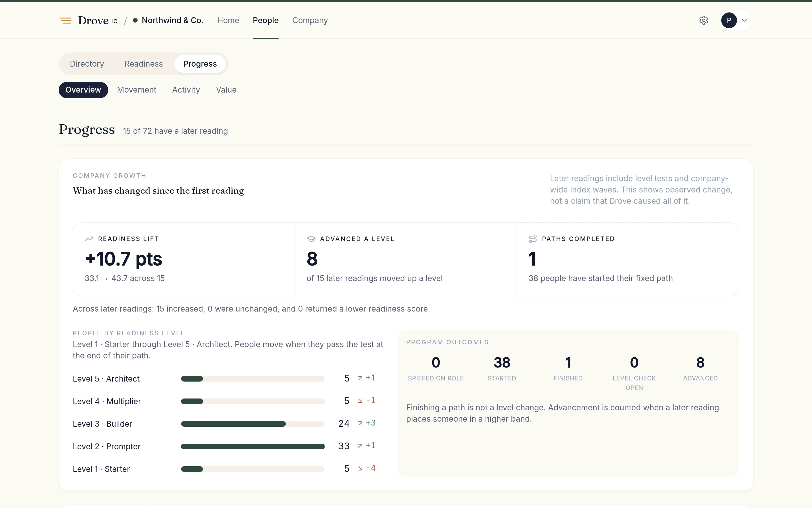Click the Level 5 Architect progress bar

pos(253,379)
